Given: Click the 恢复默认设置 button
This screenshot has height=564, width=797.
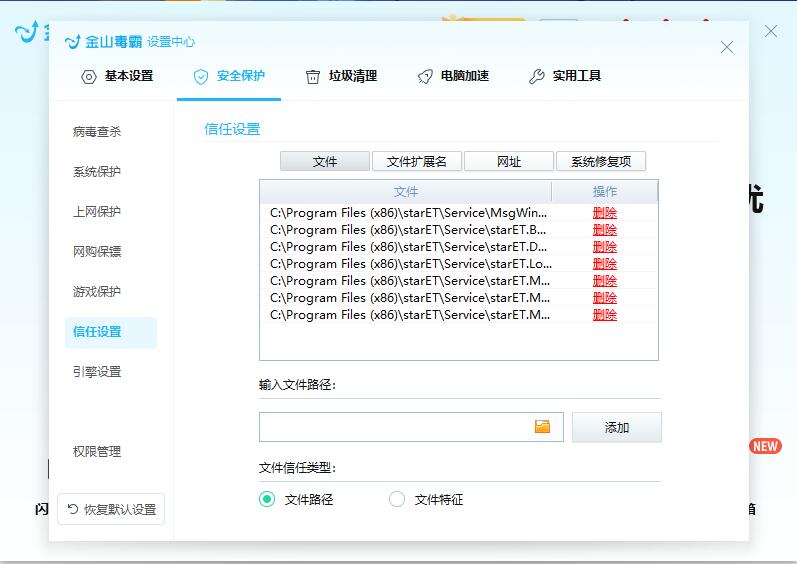Looking at the screenshot, I should (x=111, y=509).
